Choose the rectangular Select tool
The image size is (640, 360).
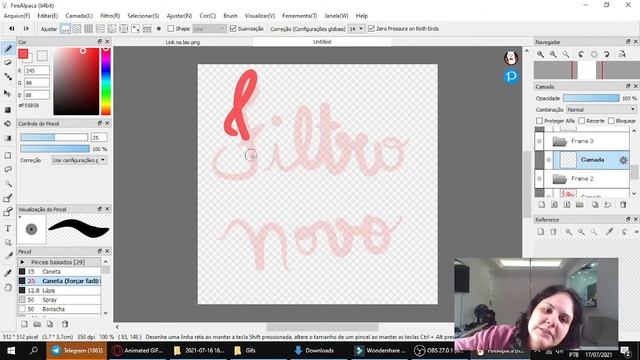click(8, 156)
